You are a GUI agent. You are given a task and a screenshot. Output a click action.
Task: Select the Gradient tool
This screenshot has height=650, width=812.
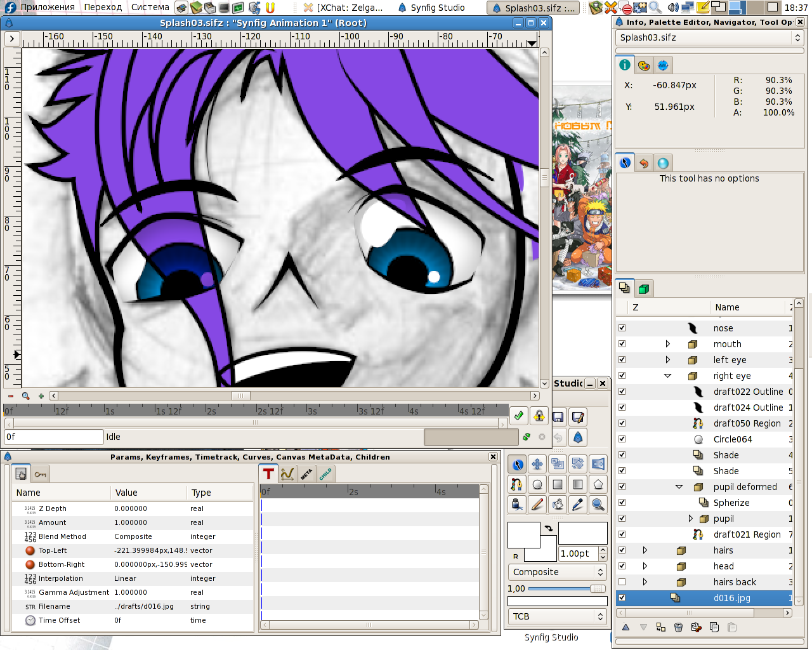578,484
